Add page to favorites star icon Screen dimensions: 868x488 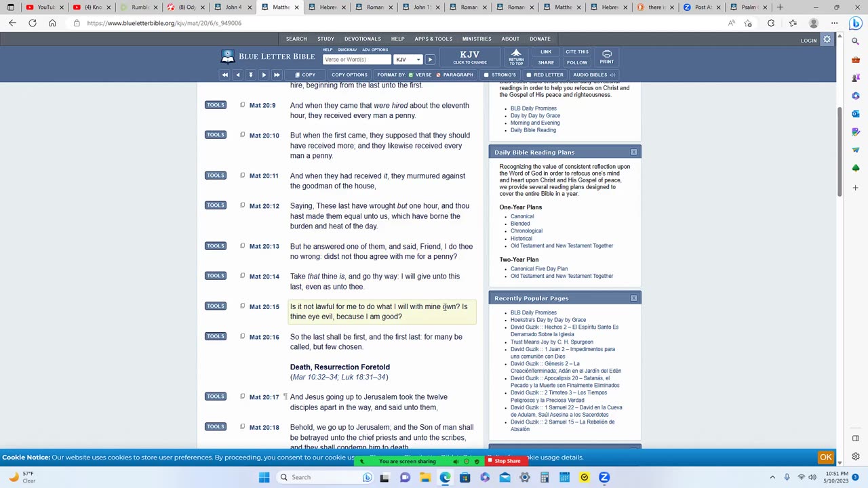coord(748,23)
